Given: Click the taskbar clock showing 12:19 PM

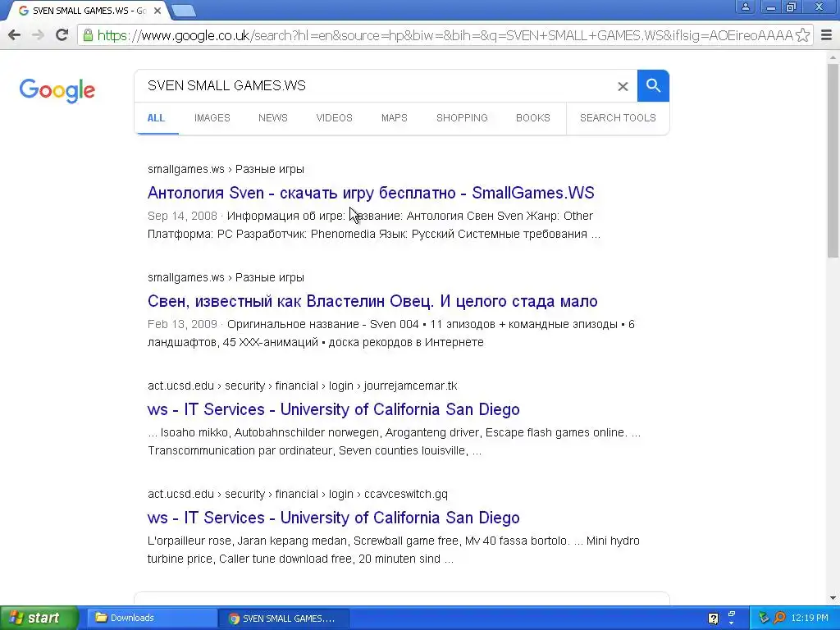Looking at the screenshot, I should pos(810,619).
